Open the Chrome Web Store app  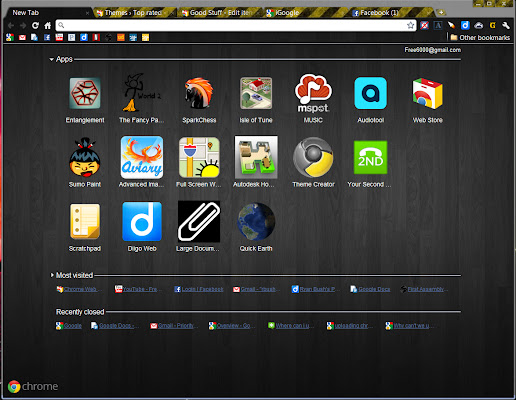click(x=427, y=93)
